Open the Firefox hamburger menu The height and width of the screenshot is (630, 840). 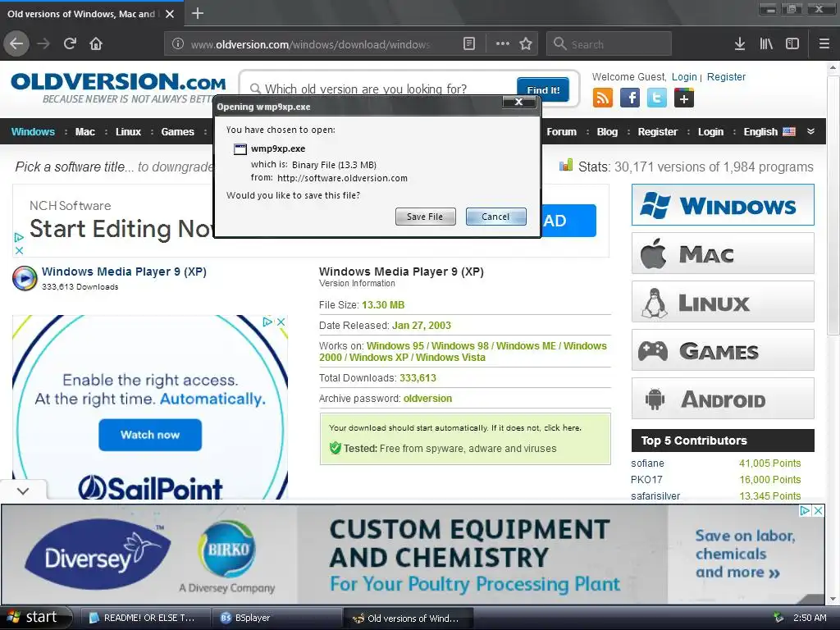coord(824,44)
